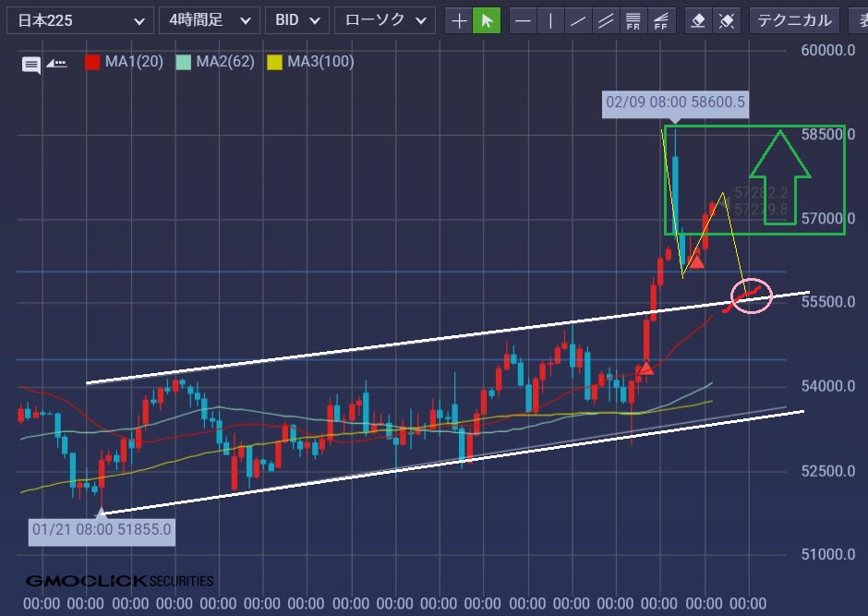Select the parallel channel line tool

tap(606, 20)
